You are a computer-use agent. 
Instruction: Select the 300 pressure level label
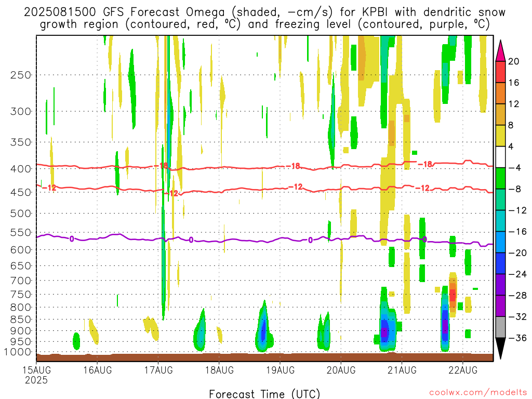coord(21,111)
